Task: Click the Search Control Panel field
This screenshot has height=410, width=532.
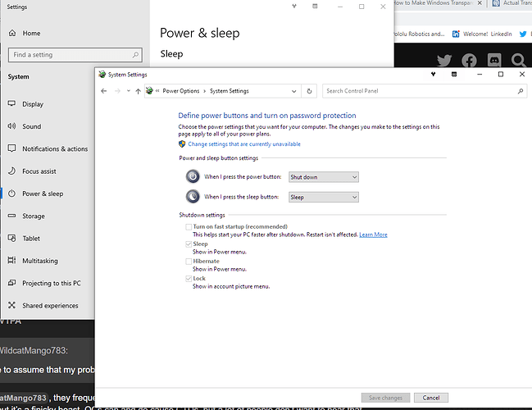Action: 425,91
